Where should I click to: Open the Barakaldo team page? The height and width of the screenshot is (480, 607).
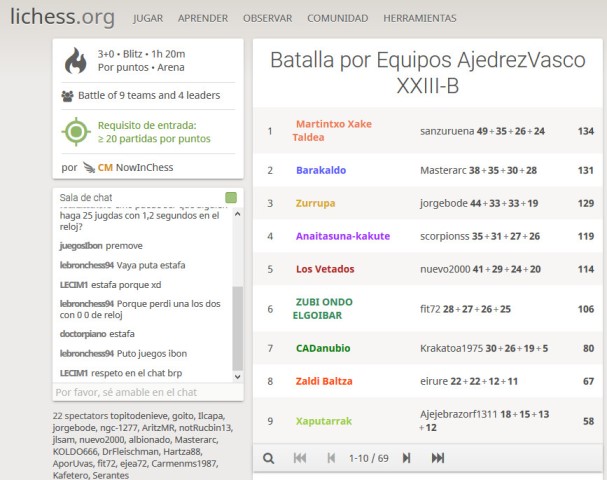tap(321, 170)
